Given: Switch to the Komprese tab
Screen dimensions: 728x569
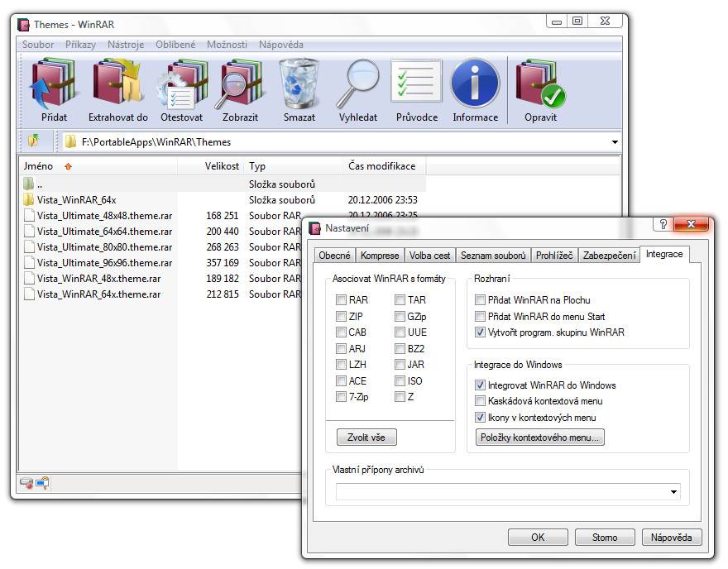Looking at the screenshot, I should coord(380,256).
